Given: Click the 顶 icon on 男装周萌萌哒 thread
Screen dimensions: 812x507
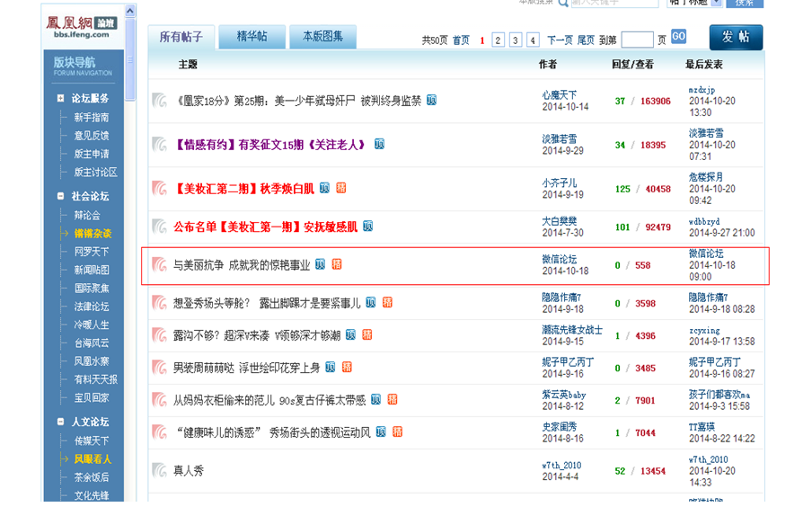Looking at the screenshot, I should (x=330, y=367).
